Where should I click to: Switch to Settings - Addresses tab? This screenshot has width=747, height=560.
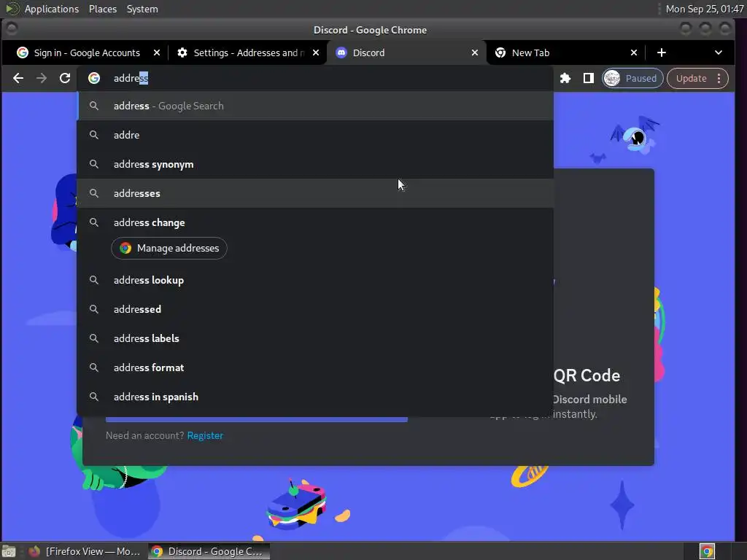248,52
